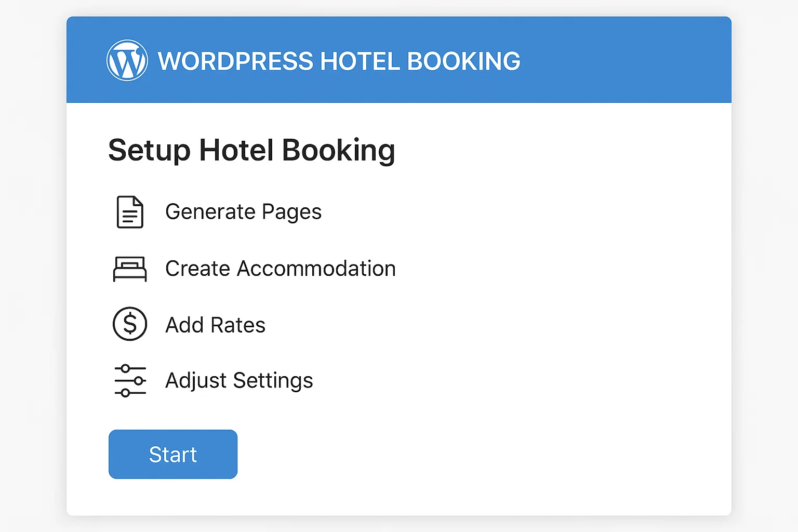Click top slider knob in settings icon
Viewport: 798px width, 532px height.
pos(125,369)
